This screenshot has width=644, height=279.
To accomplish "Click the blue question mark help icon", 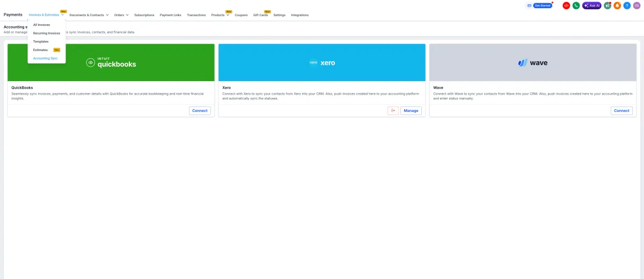I will coord(627,5).
